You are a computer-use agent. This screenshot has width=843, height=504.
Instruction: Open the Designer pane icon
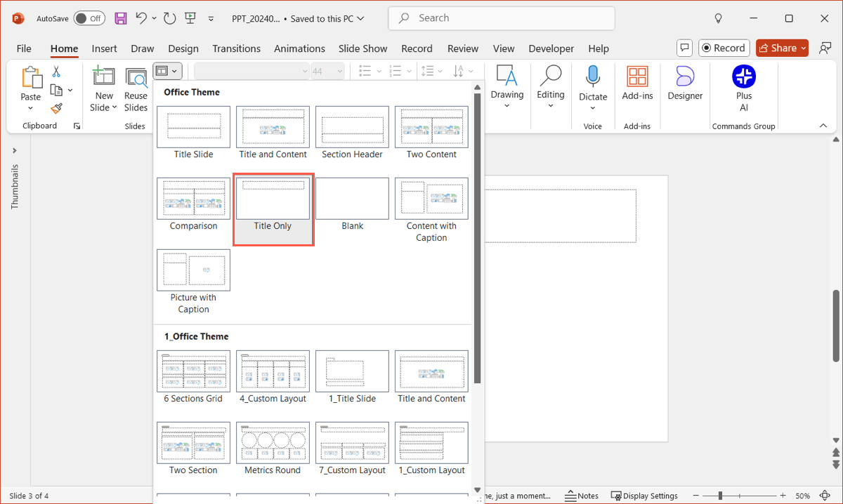[685, 77]
